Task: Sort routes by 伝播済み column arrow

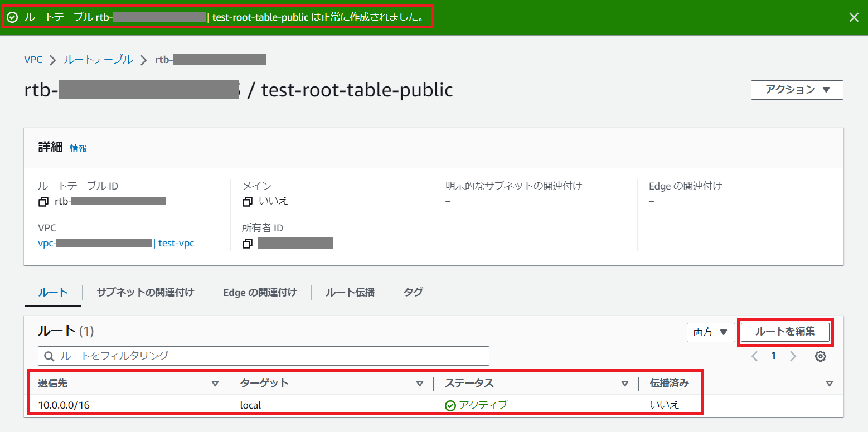Action: pos(830,384)
